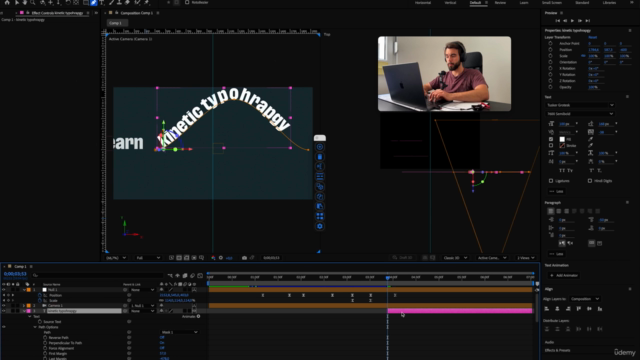
Task: Select the Brush tool
Action: pos(111,2)
